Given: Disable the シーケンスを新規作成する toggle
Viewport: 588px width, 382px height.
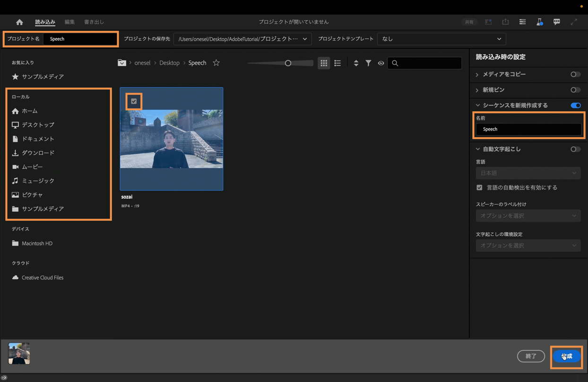Looking at the screenshot, I should tap(575, 105).
